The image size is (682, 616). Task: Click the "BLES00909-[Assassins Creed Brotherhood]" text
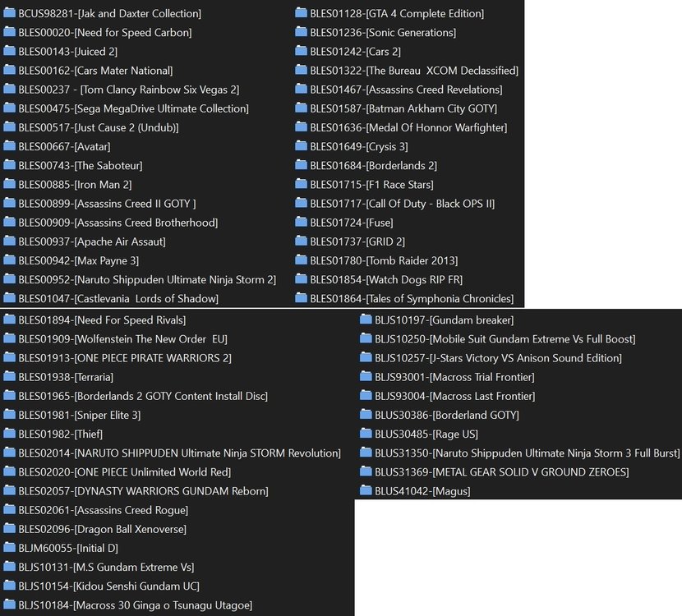click(118, 223)
